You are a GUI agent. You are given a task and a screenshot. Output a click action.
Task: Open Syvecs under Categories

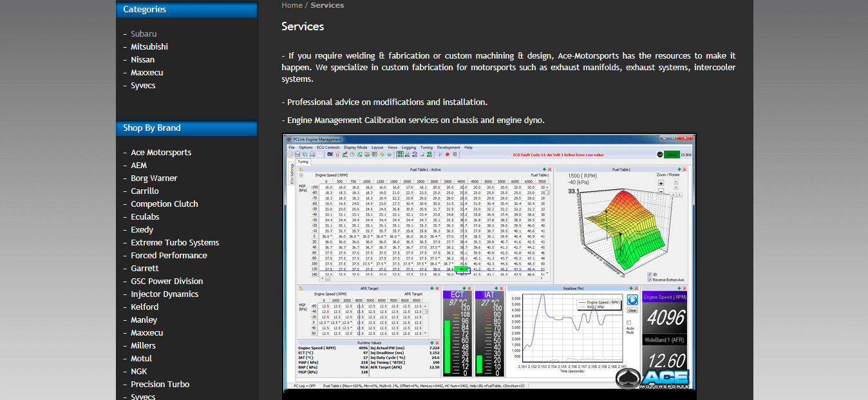[143, 85]
